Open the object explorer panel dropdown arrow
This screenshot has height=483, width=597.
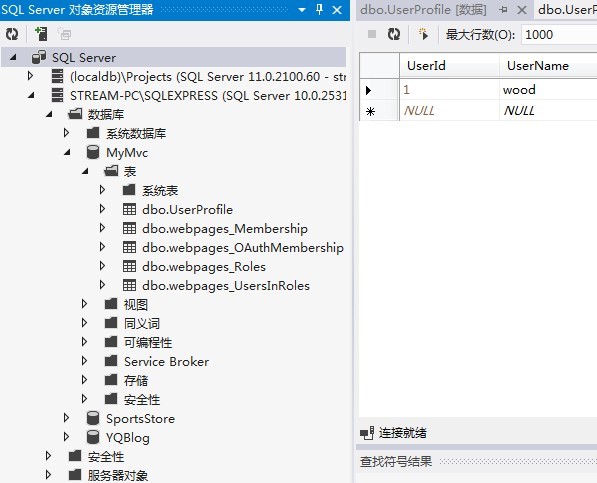(302, 10)
